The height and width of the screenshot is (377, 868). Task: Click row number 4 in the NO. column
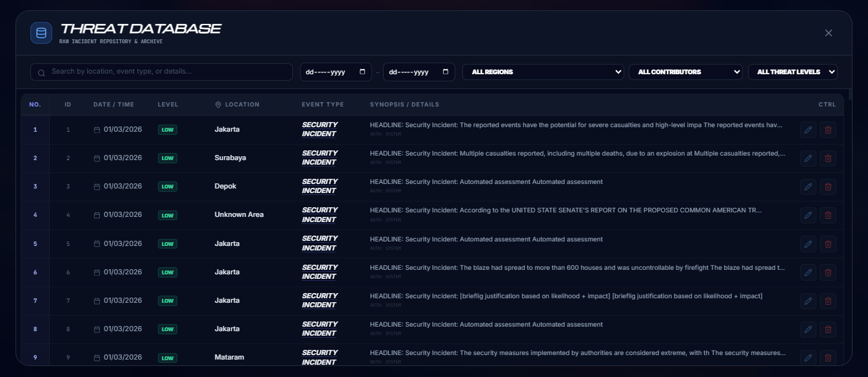(35, 215)
